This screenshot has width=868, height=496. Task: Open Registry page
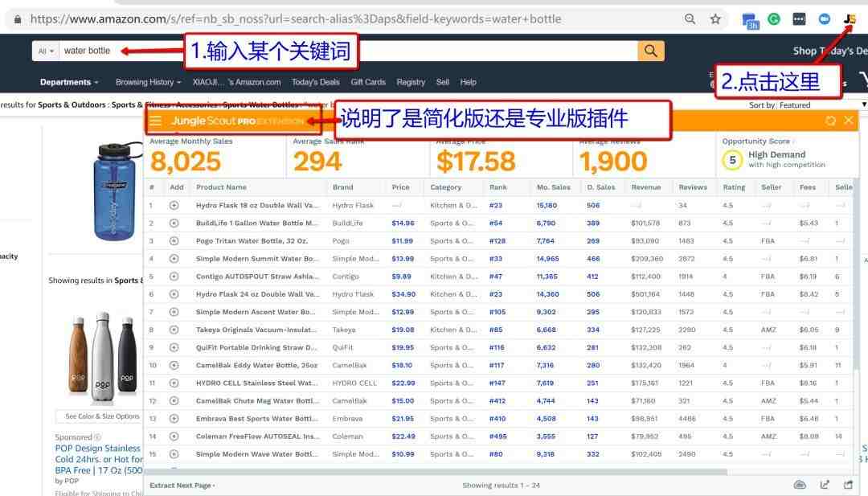(x=411, y=82)
